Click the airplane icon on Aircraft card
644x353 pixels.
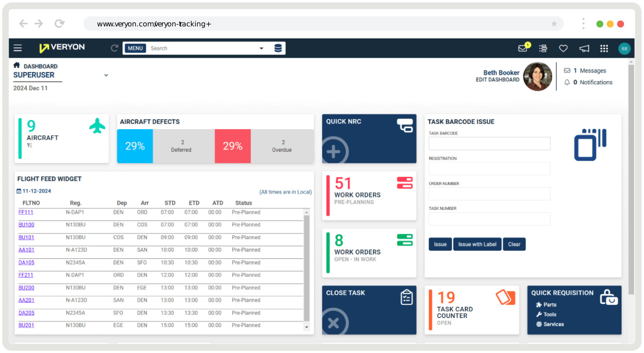point(97,126)
